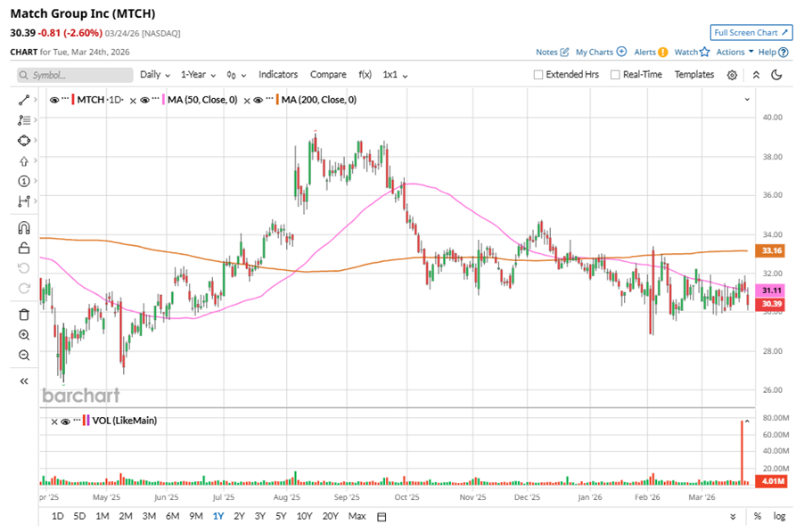Add chart to My Charts
Viewport: 804px width, 532px height.
pyautogui.click(x=601, y=52)
